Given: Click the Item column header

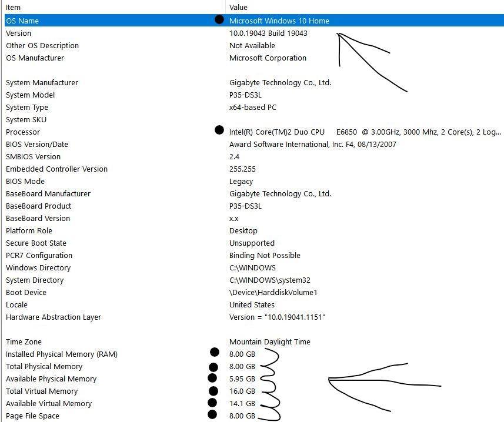Looking at the screenshot, I should click(13, 7).
